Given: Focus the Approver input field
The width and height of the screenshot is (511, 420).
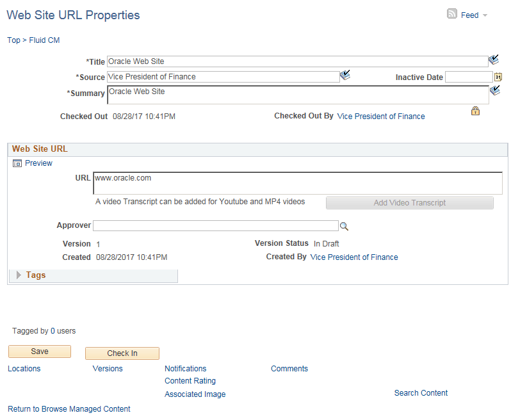Looking at the screenshot, I should [215, 225].
